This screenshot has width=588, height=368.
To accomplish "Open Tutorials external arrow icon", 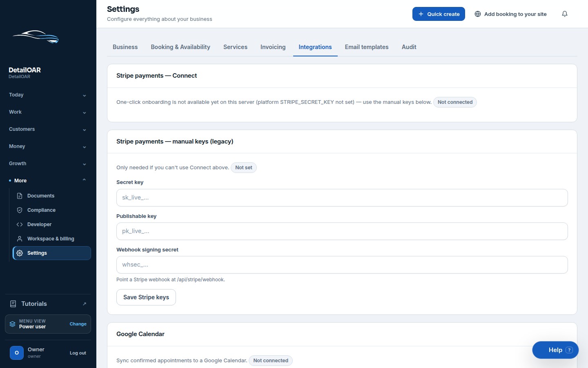I will tap(85, 304).
